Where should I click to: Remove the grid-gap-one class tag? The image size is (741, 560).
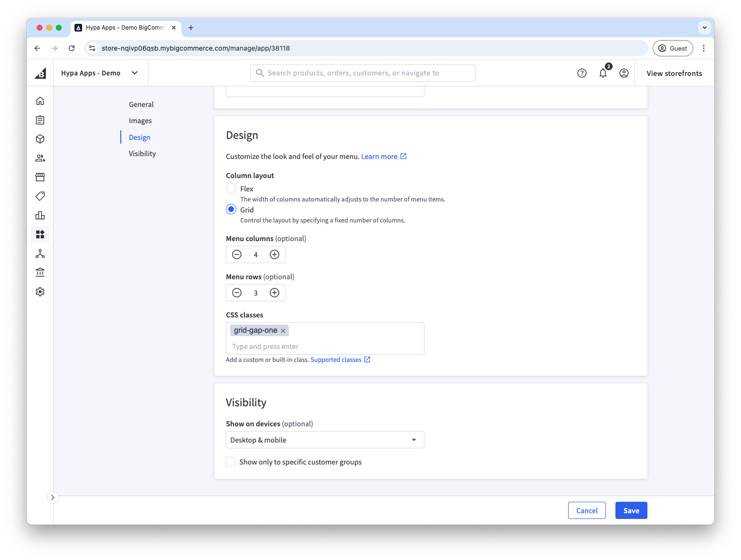point(283,330)
